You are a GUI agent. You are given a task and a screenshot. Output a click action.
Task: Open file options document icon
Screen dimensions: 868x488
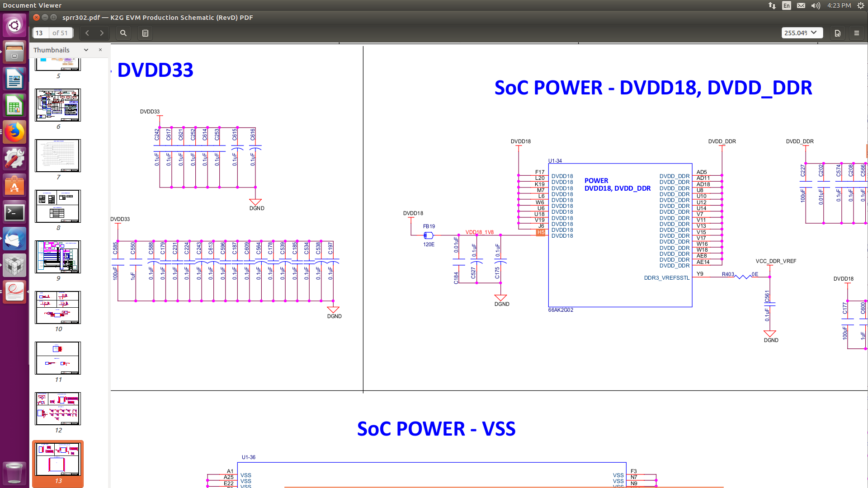tap(837, 33)
